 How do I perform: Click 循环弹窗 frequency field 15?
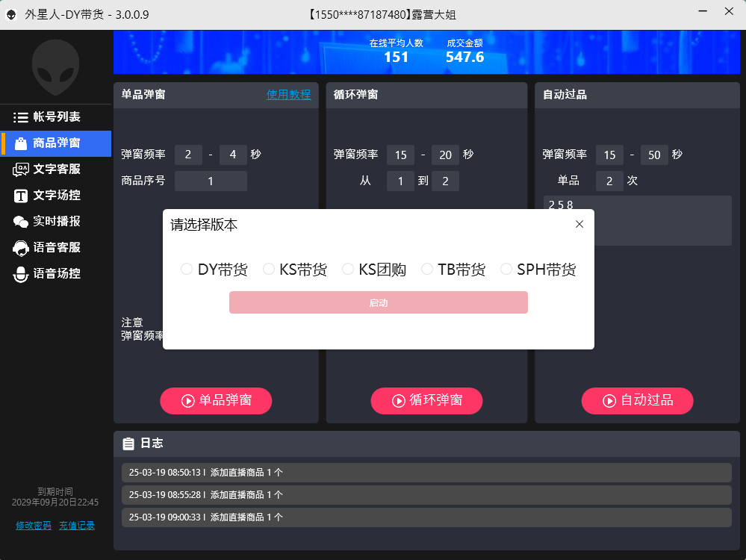(400, 155)
